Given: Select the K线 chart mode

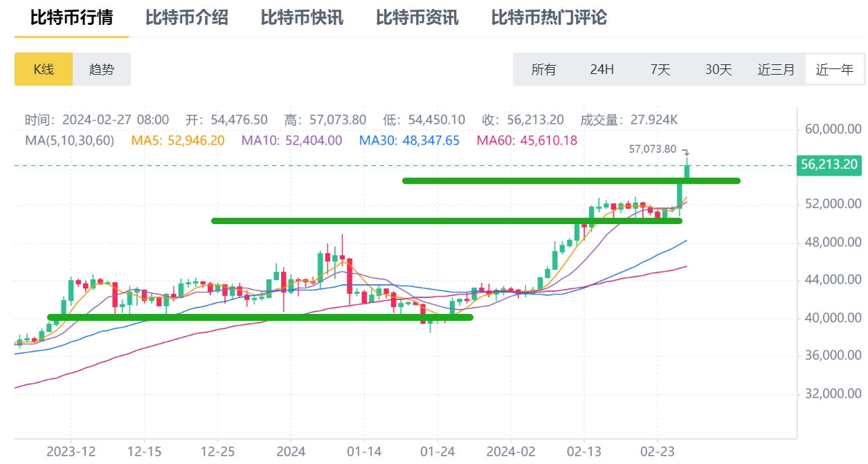Looking at the screenshot, I should pyautogui.click(x=44, y=69).
